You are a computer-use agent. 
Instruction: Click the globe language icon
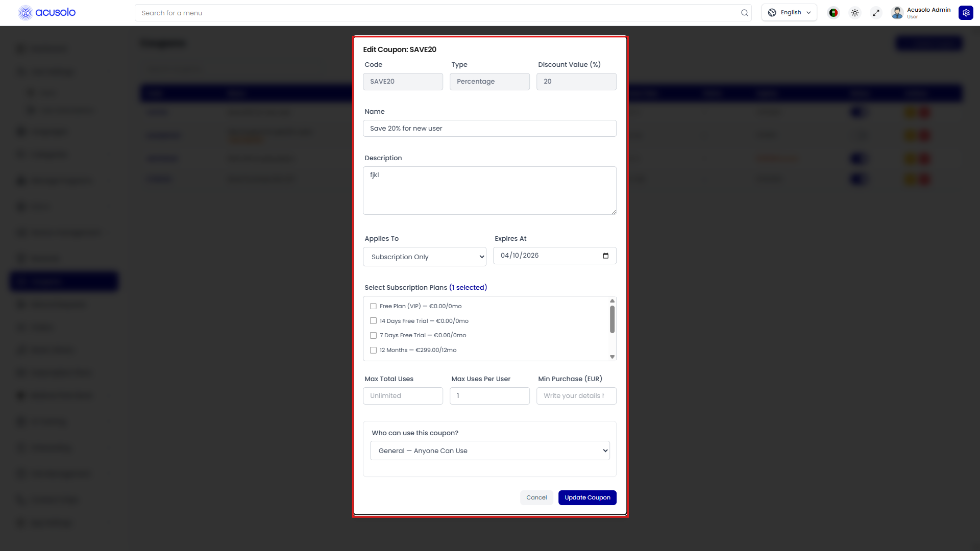(x=772, y=13)
